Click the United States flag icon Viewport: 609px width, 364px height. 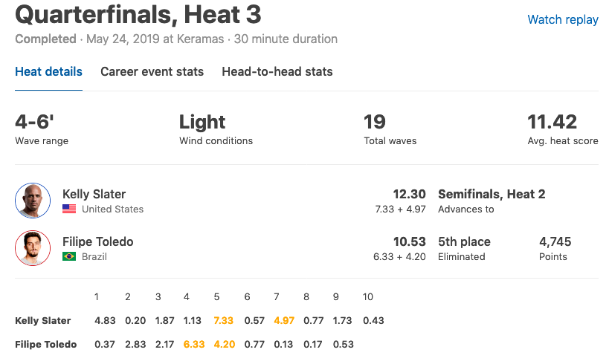tap(69, 209)
